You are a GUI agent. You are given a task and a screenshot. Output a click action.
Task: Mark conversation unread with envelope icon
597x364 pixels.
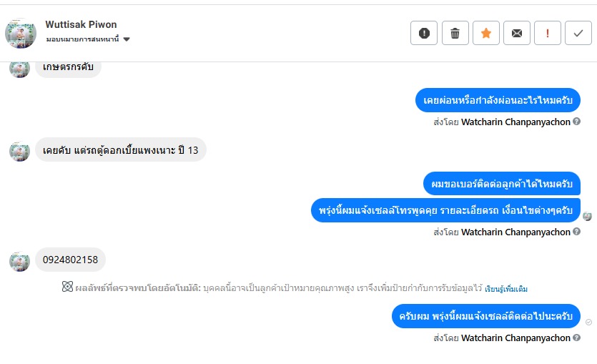tap(517, 33)
